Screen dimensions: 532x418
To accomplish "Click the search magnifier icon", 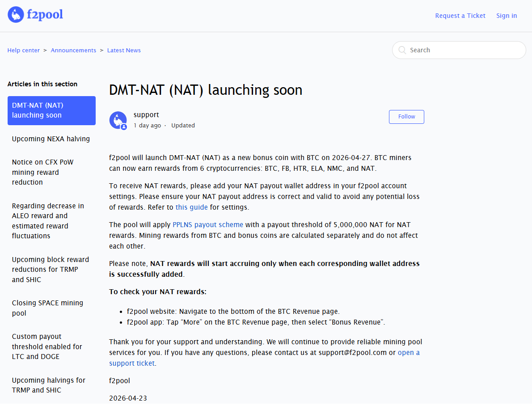I will click(402, 50).
